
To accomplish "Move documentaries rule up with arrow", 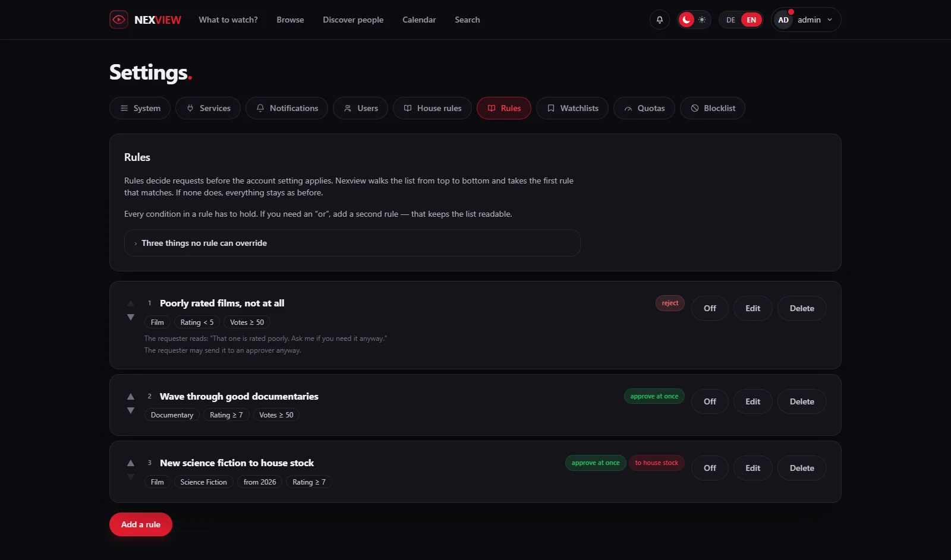I will (131, 396).
